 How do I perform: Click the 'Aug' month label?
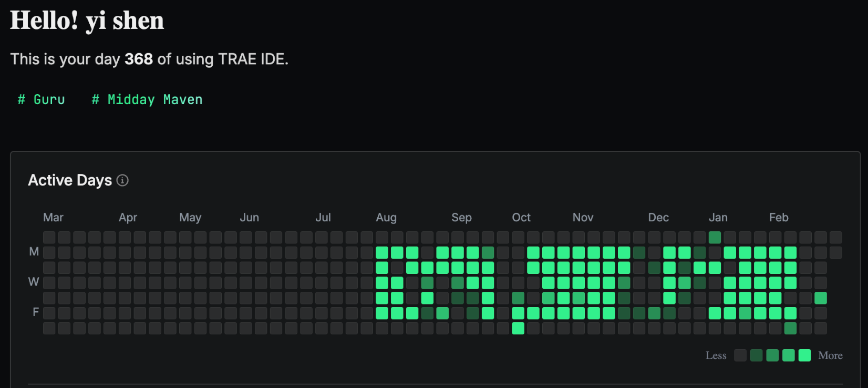pyautogui.click(x=386, y=218)
